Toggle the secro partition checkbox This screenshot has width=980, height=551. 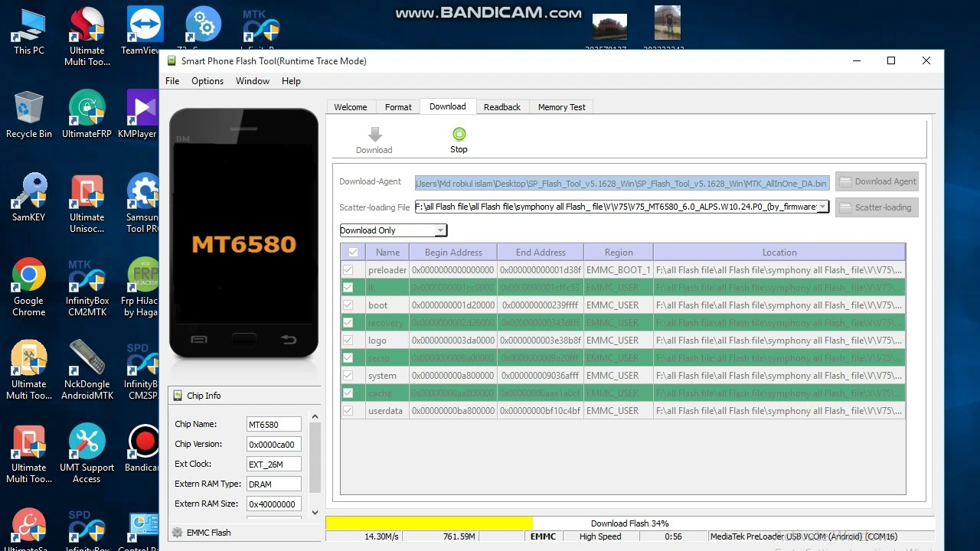(x=348, y=357)
